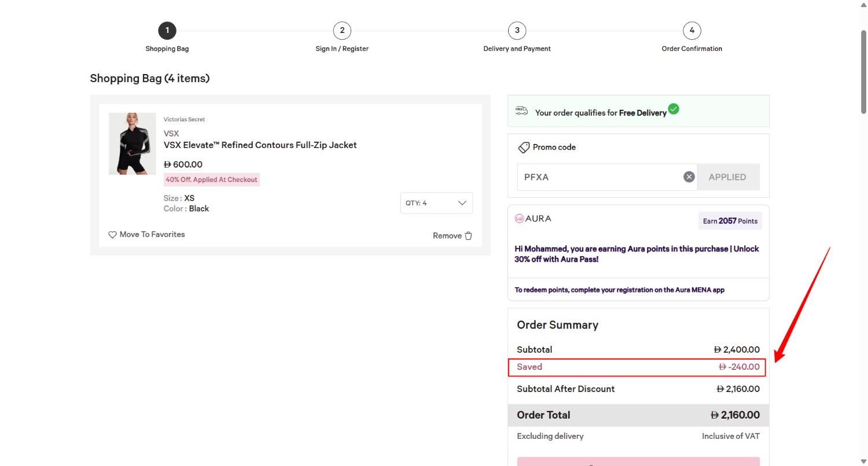The width and height of the screenshot is (868, 466).
Task: Click the Order Summary heading
Action: point(558,325)
